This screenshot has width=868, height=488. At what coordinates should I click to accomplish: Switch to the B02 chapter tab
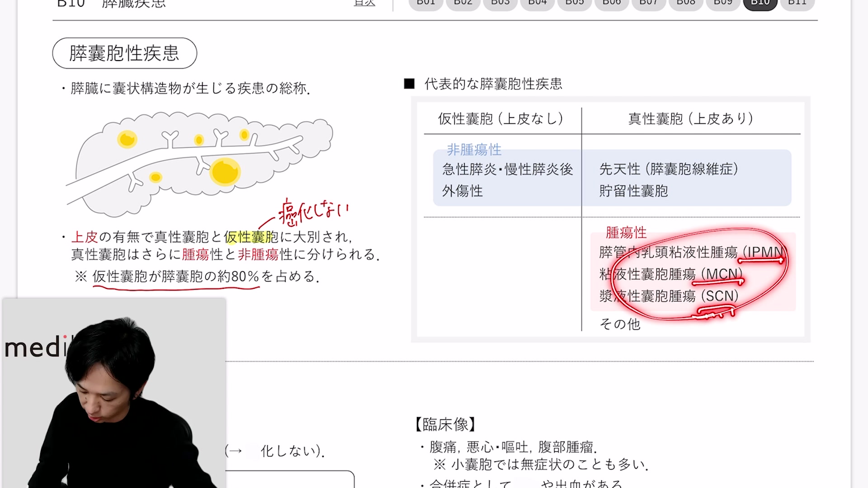pyautogui.click(x=463, y=4)
